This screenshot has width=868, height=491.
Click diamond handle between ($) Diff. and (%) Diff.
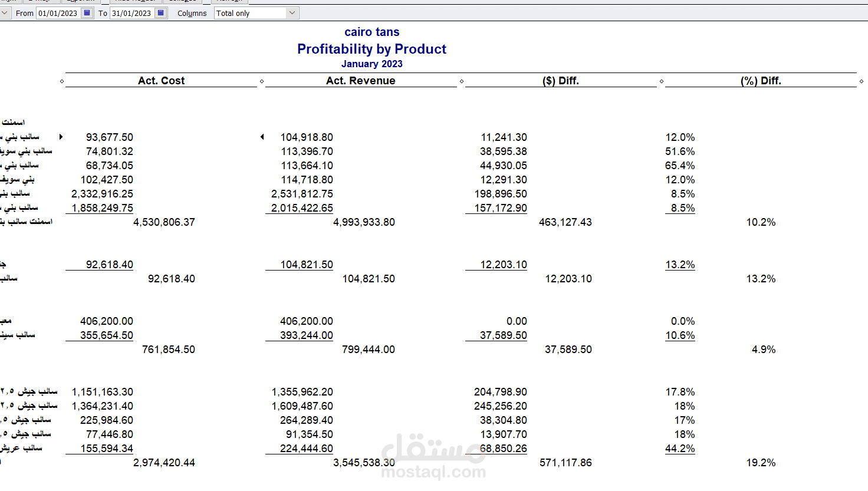coord(662,81)
